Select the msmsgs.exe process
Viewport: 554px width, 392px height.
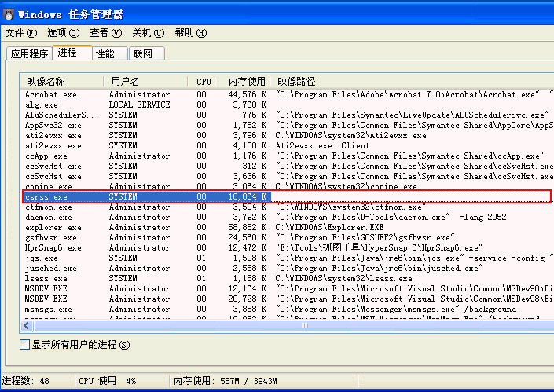pos(288,310)
